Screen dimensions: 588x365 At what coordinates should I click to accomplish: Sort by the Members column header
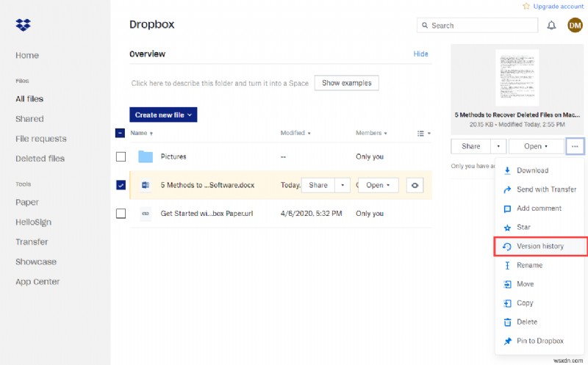click(371, 133)
